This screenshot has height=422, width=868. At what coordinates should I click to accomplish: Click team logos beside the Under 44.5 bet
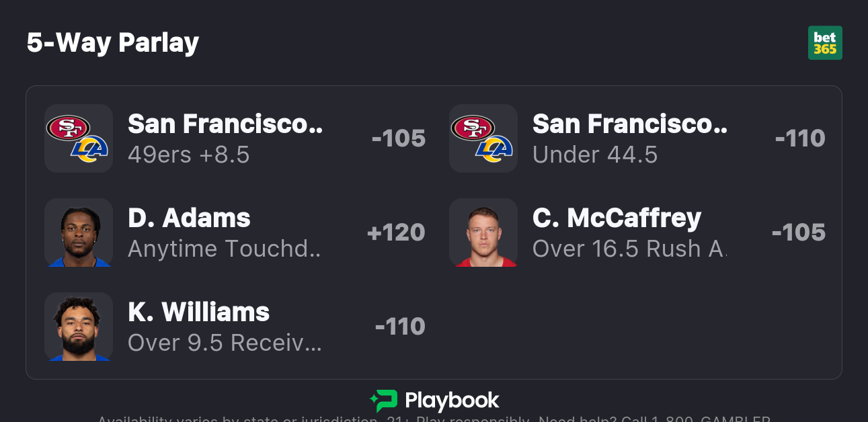pyautogui.click(x=483, y=138)
